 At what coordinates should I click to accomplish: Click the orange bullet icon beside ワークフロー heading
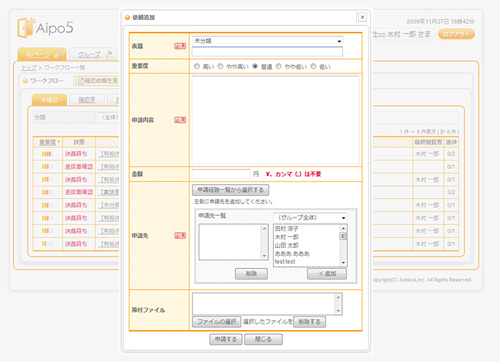pyautogui.click(x=25, y=81)
